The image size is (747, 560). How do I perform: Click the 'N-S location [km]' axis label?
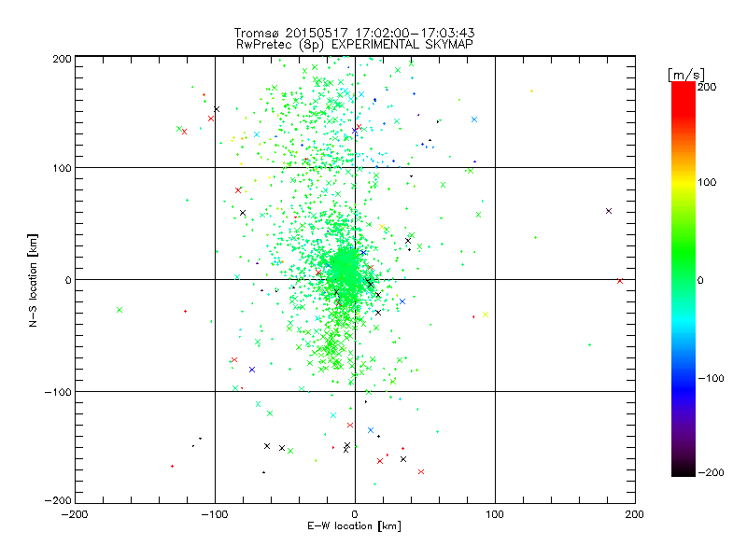(x=33, y=281)
